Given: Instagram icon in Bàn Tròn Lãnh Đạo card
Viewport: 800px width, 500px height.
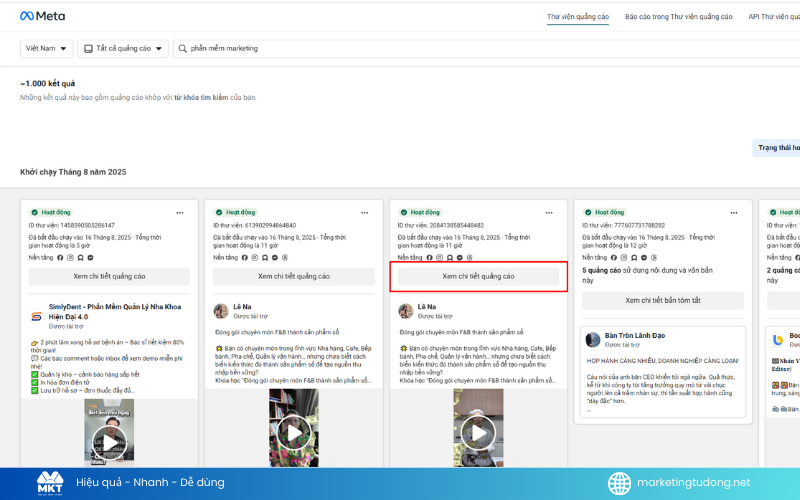Looking at the screenshot, I should [624, 258].
